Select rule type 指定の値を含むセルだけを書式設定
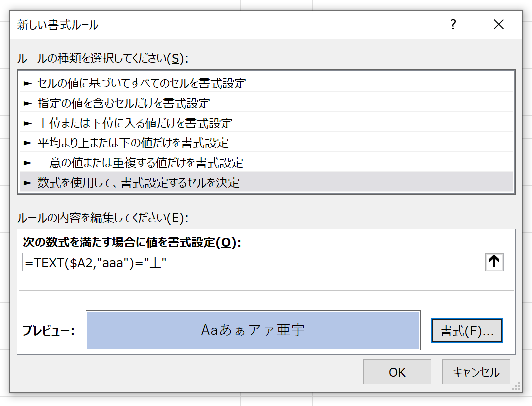Viewport: 532px width, 406px height. 266,103
